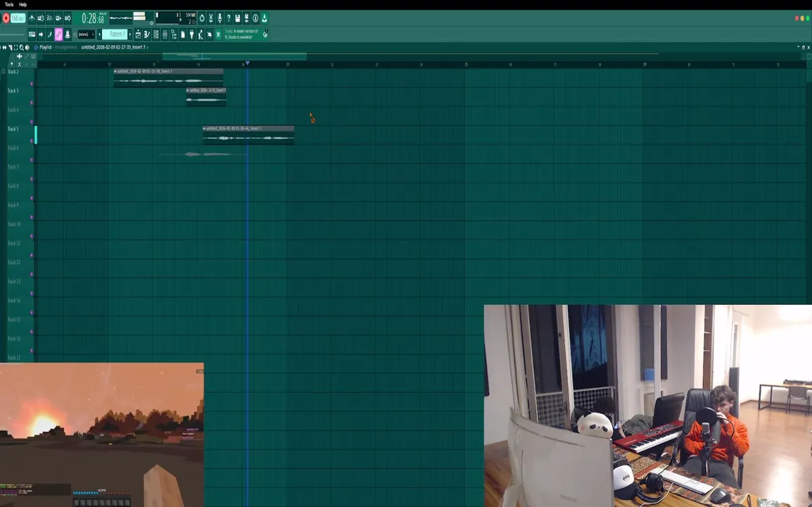
Task: Toggle the pink multilink to controllers icon
Action: click(58, 35)
